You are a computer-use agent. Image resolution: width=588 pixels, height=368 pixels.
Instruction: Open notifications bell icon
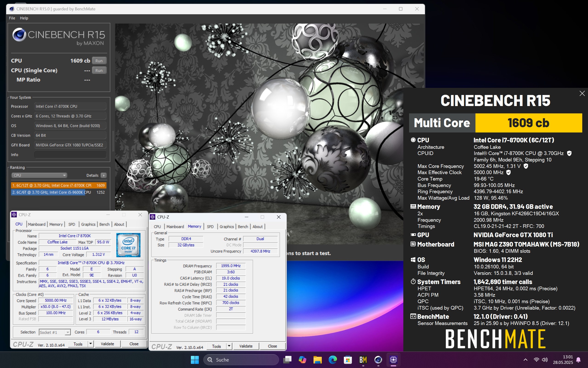click(x=579, y=360)
